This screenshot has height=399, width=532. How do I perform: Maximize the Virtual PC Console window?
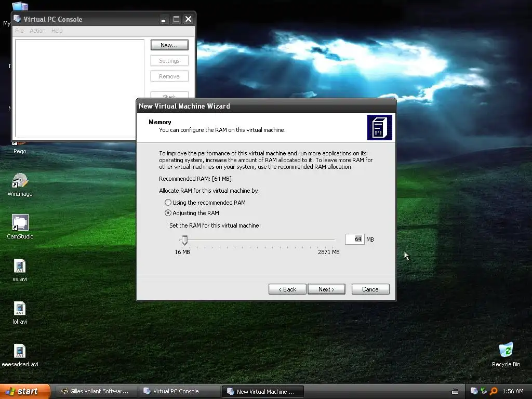tap(176, 19)
